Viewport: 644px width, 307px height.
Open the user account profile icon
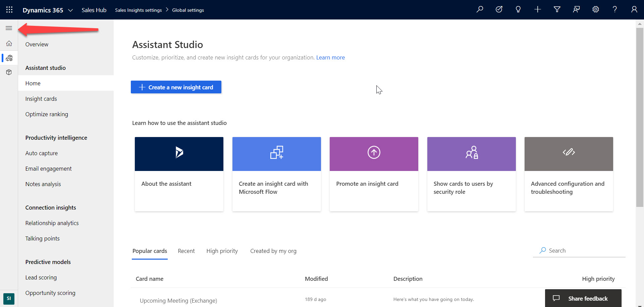coord(634,9)
